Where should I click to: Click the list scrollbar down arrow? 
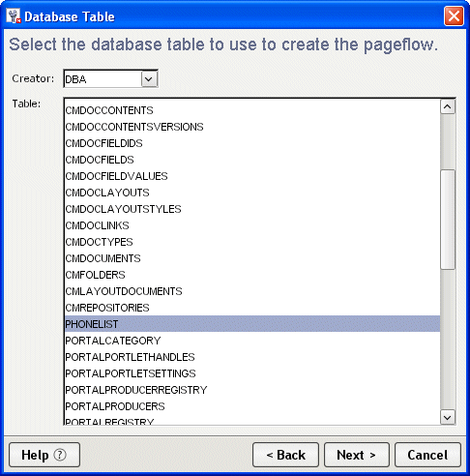coord(448,417)
